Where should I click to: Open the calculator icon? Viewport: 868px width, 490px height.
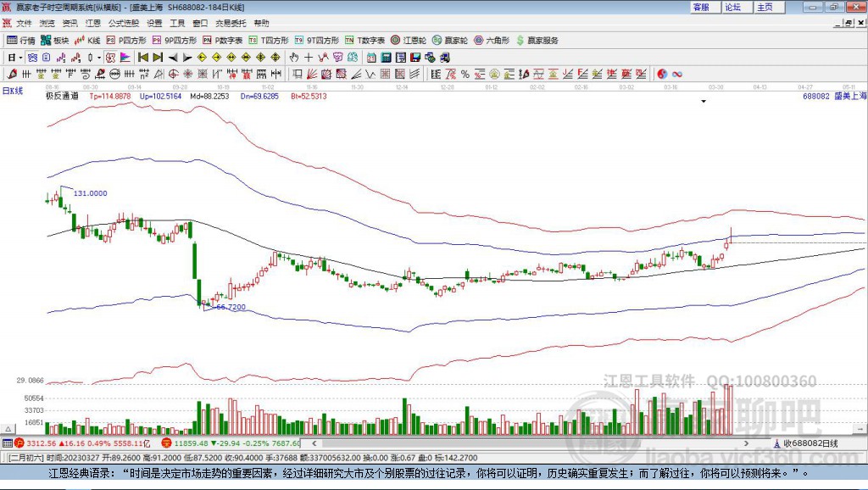(x=386, y=58)
